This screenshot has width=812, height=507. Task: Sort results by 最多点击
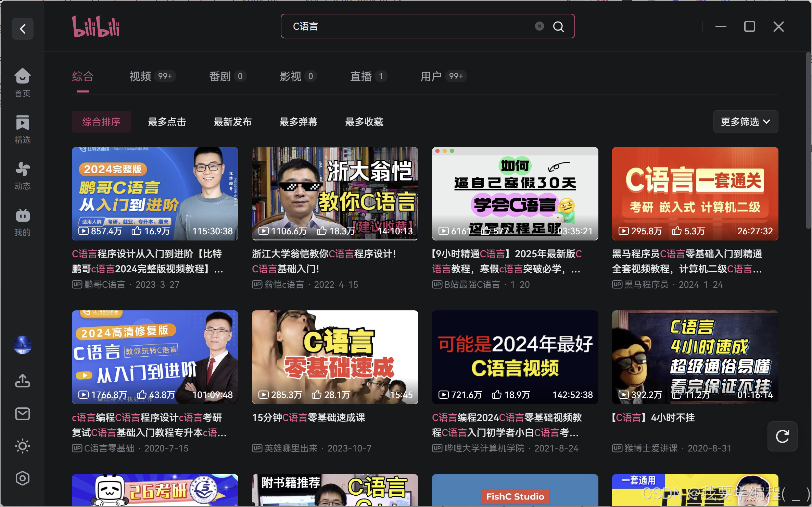pos(167,122)
